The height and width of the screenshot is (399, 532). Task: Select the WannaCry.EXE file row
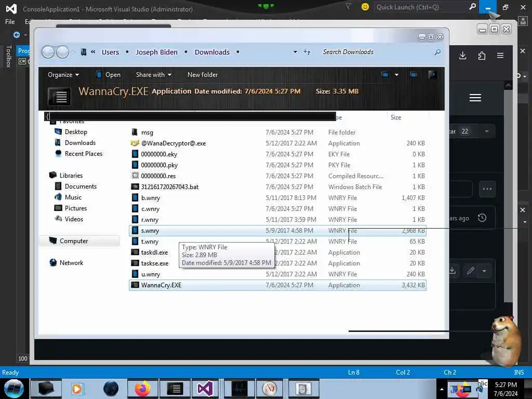click(x=277, y=285)
